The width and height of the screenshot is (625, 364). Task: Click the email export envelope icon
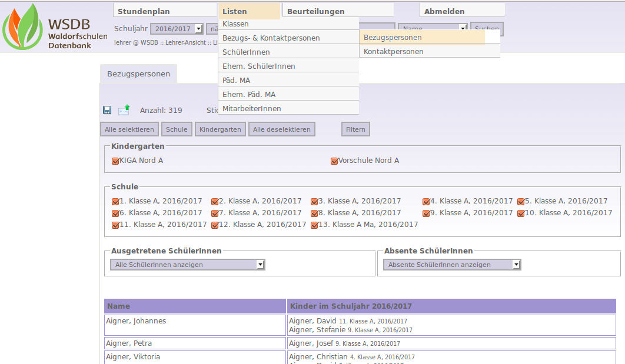(124, 109)
